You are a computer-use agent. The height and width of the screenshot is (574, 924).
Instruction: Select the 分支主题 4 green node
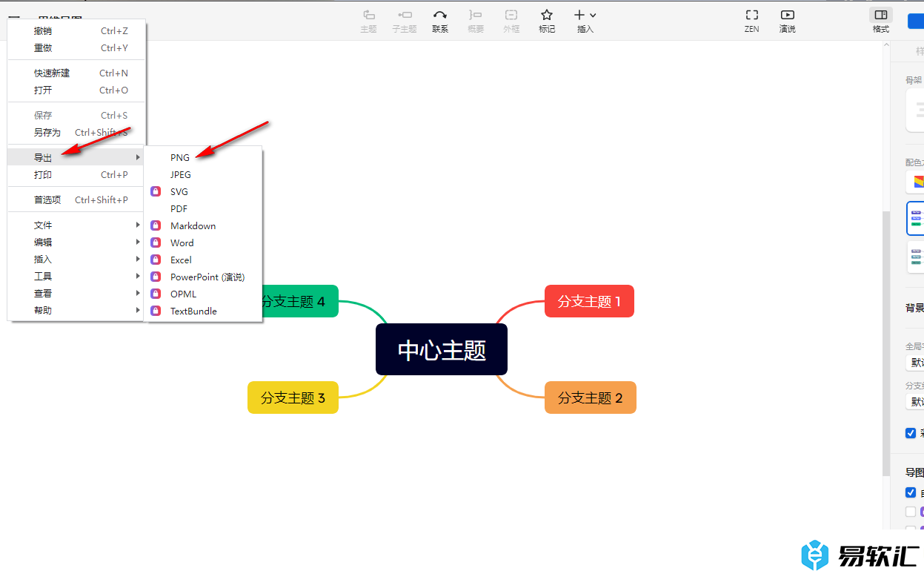coord(300,301)
